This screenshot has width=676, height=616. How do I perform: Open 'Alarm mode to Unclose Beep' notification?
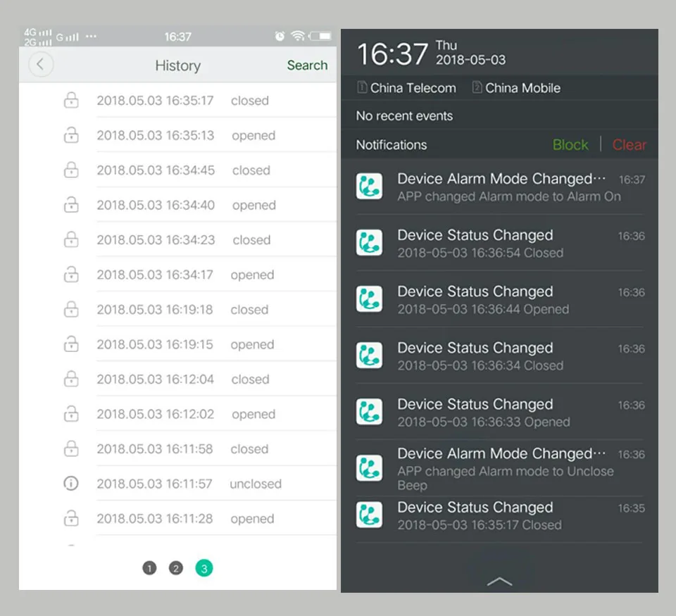[500, 469]
